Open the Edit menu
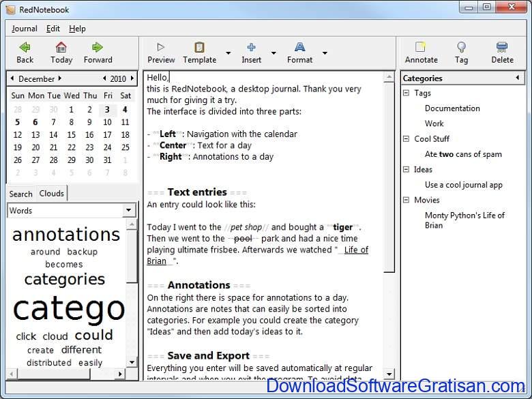This screenshot has width=532, height=399. click(x=53, y=29)
